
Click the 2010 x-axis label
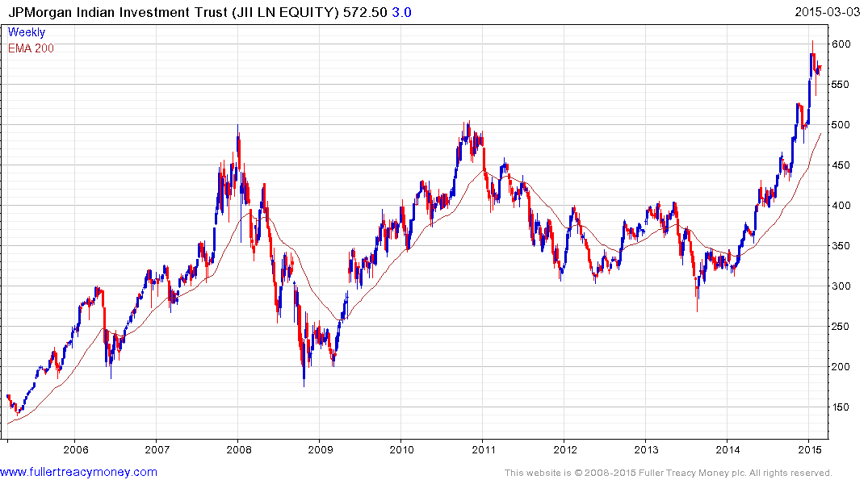coord(401,449)
